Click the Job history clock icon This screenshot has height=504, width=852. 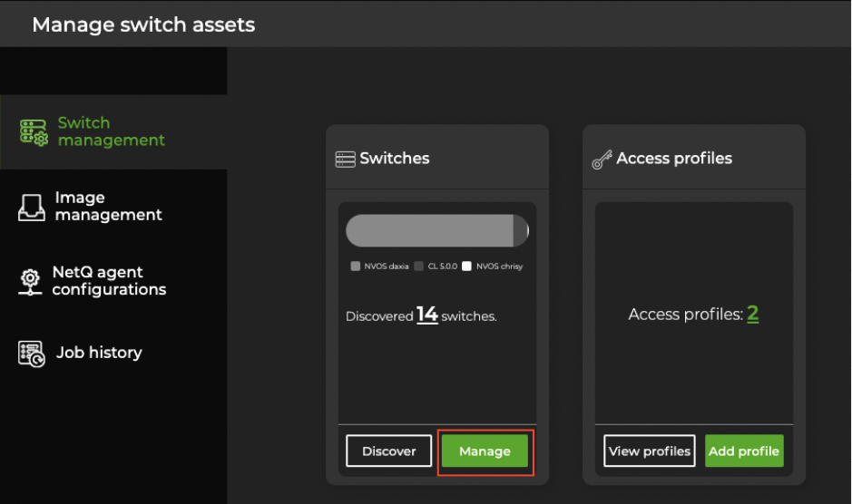tap(31, 354)
